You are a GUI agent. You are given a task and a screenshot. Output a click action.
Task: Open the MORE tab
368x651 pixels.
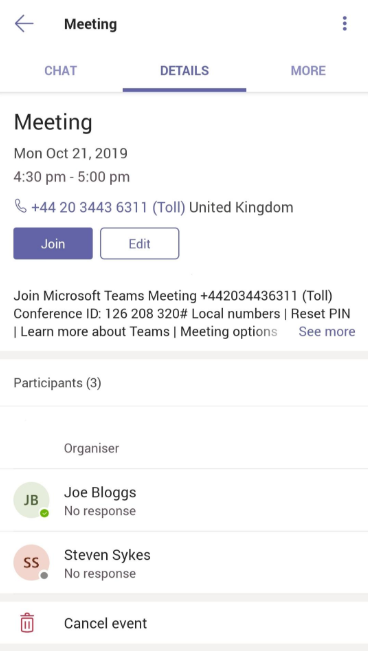coord(308,71)
